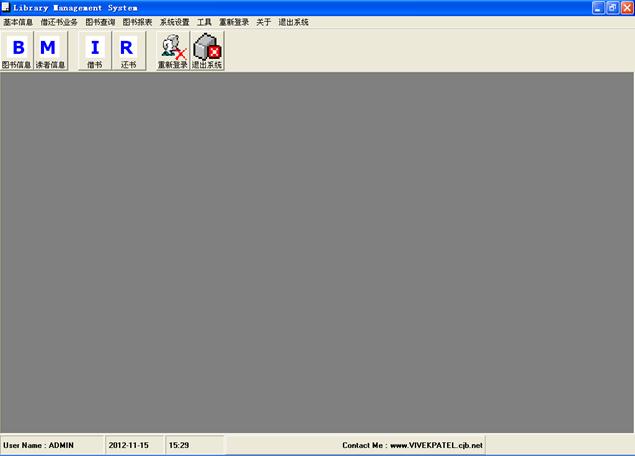Click the 退出系统 exit system toolbar icon
Screen dimensions: 635x456
[x=207, y=50]
